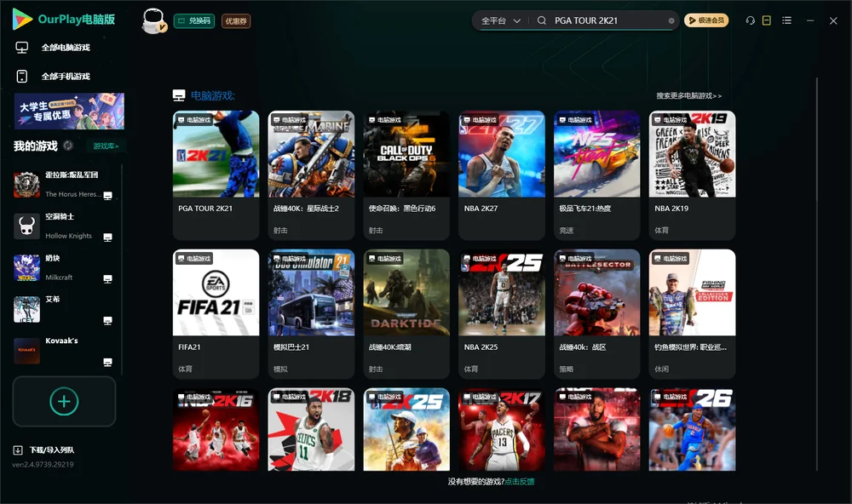Viewport: 852px width, 504px height.
Task: Click PC monitor icon beside The Horus Heresy
Action: pyautogui.click(x=107, y=196)
